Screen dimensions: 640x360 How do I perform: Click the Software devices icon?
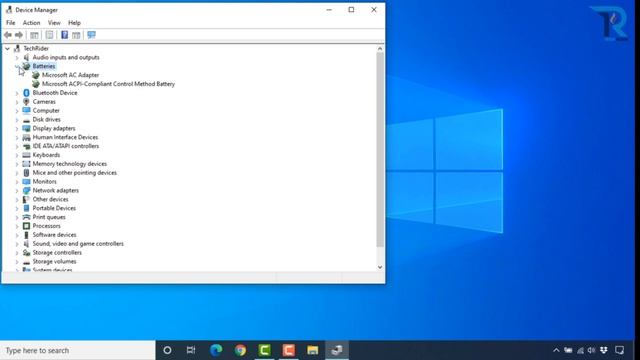point(27,235)
